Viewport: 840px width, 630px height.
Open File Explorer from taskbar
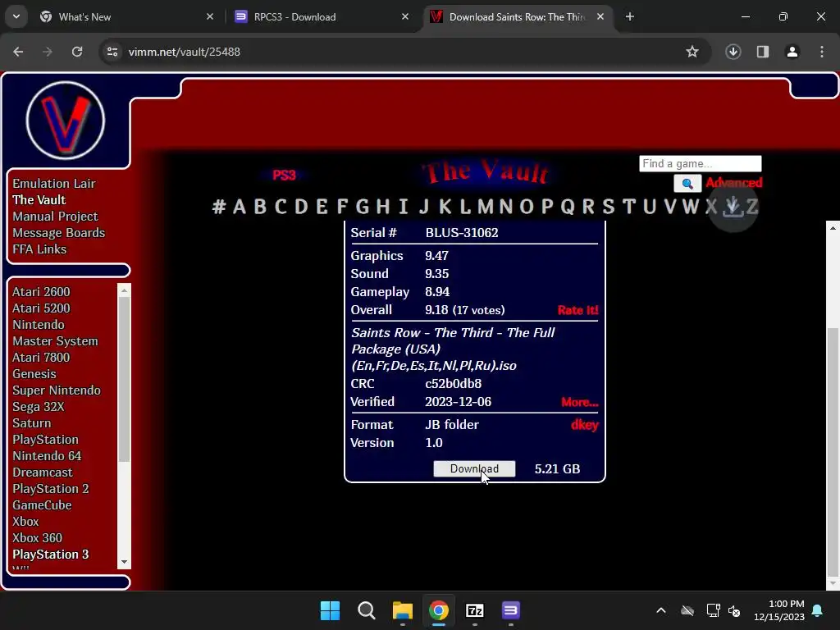pyautogui.click(x=402, y=610)
